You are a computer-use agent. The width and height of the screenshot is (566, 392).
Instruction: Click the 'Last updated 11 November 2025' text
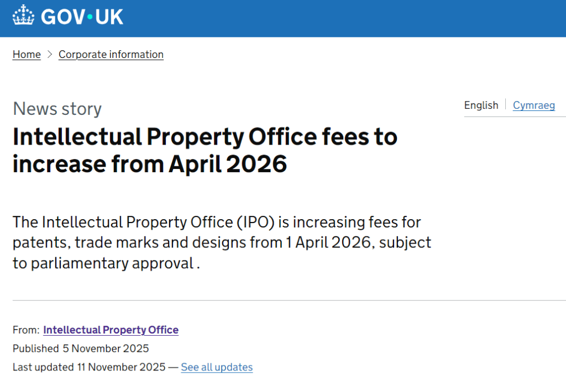tap(88, 367)
